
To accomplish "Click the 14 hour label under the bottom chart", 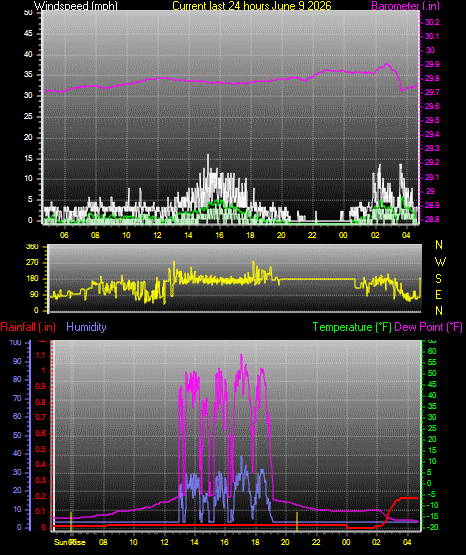I will [x=194, y=542].
